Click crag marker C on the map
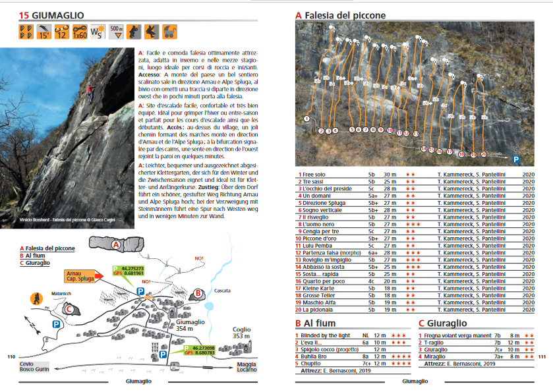The height and width of the screenshot is (392, 553). point(69,310)
